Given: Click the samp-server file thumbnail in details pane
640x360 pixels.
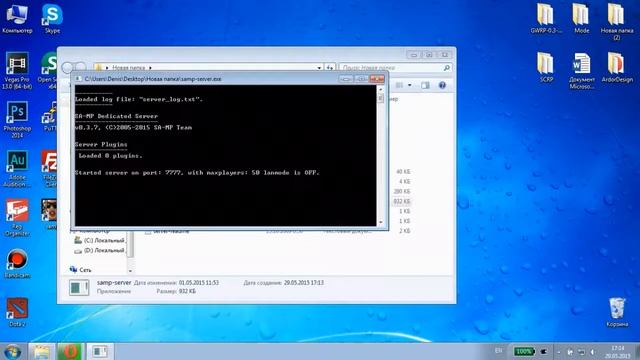Looking at the screenshot, I should (79, 288).
